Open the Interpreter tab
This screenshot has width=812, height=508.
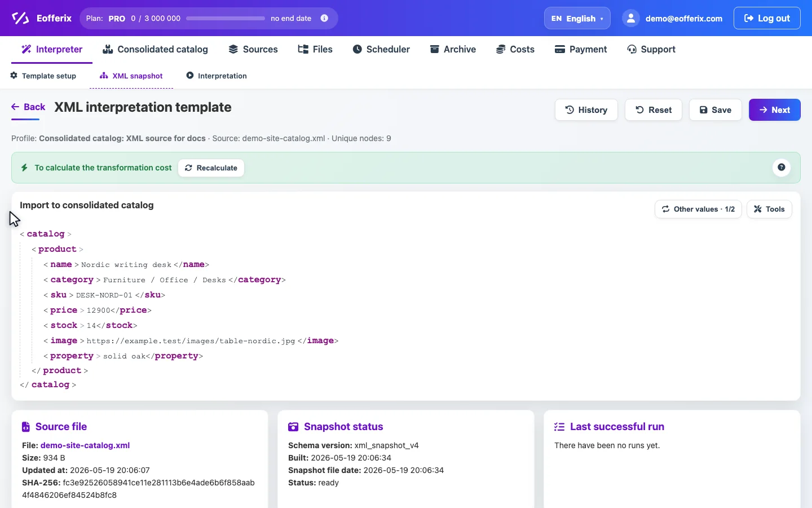pos(52,49)
